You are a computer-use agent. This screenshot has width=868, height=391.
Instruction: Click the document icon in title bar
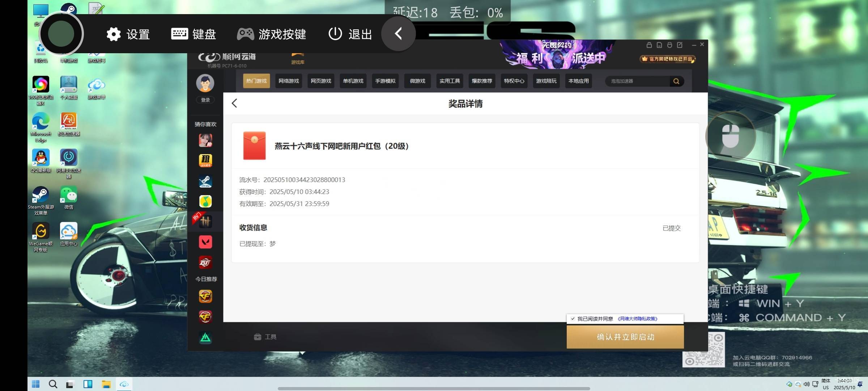tap(659, 45)
